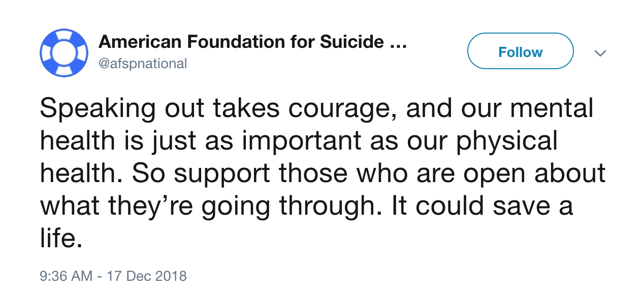Open the American Foundation for Suicide display name
The image size is (644, 291).
click(x=241, y=42)
